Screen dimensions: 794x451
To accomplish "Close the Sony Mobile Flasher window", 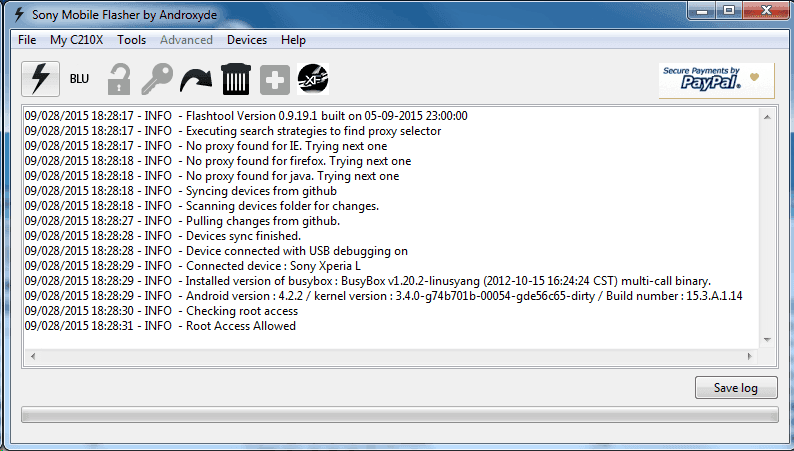I will 766,11.
